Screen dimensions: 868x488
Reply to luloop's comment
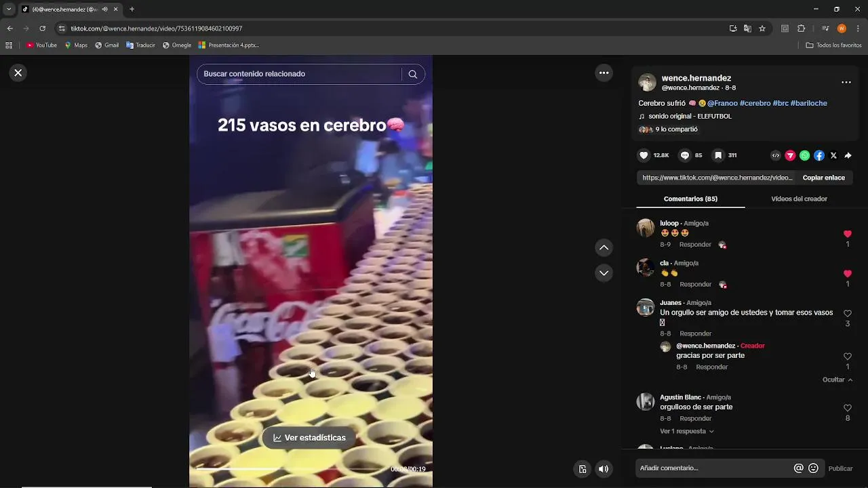click(695, 245)
